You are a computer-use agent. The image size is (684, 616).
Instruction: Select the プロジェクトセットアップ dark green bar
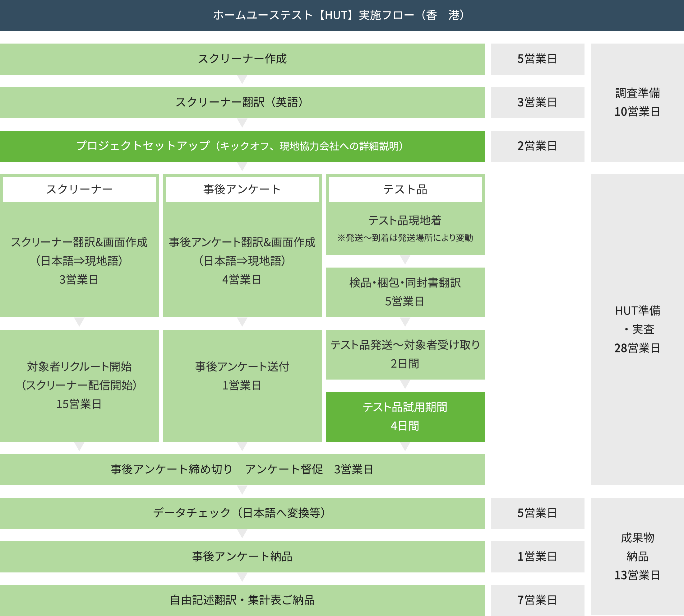[242, 146]
